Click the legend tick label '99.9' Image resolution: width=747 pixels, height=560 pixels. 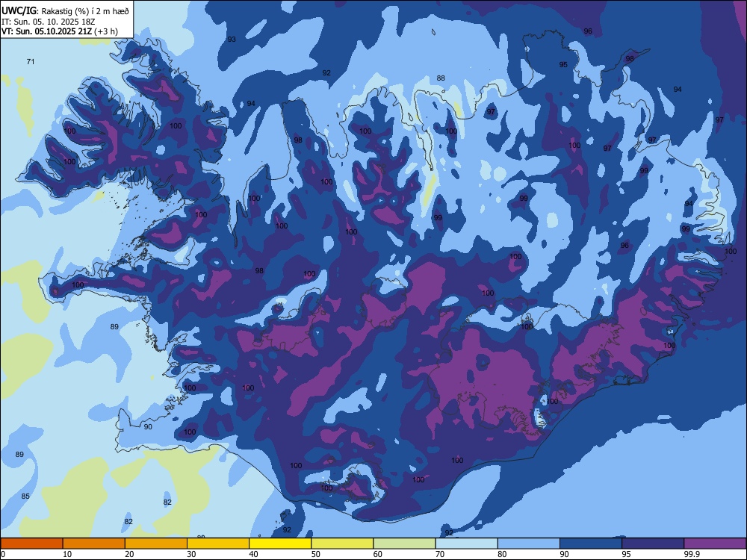(692, 554)
